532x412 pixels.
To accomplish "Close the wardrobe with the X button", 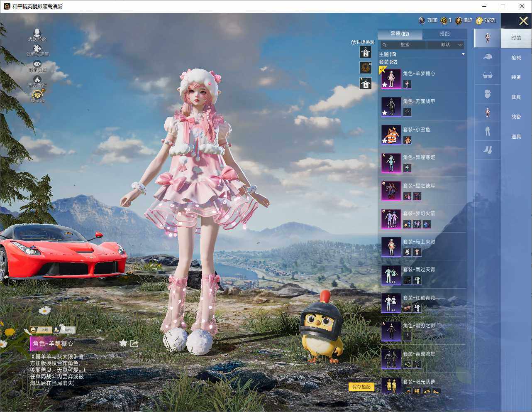I will [x=523, y=21].
